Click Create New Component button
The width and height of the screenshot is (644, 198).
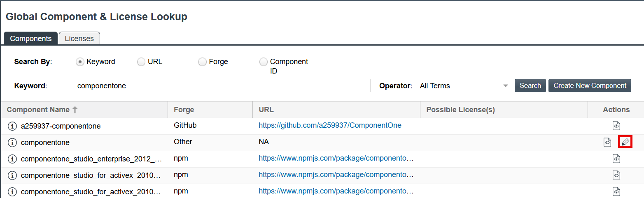coord(589,85)
